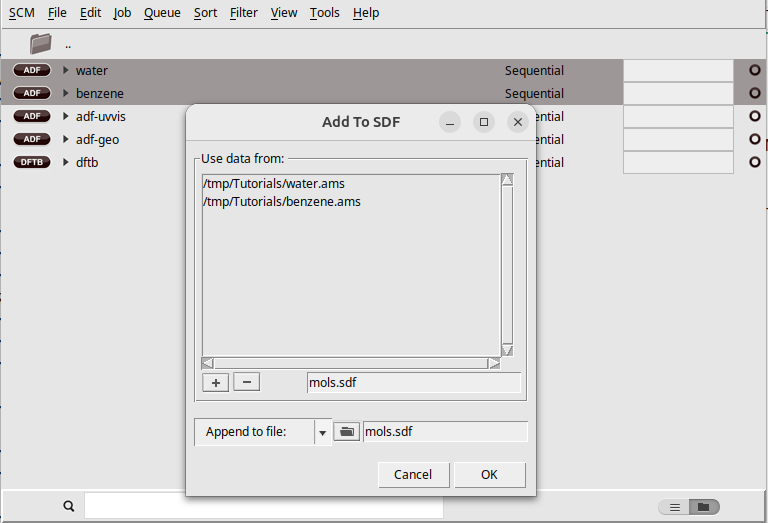Select /tmp/Tutorials/benzene.ams in list
Image resolution: width=768 pixels, height=523 pixels.
281,202
